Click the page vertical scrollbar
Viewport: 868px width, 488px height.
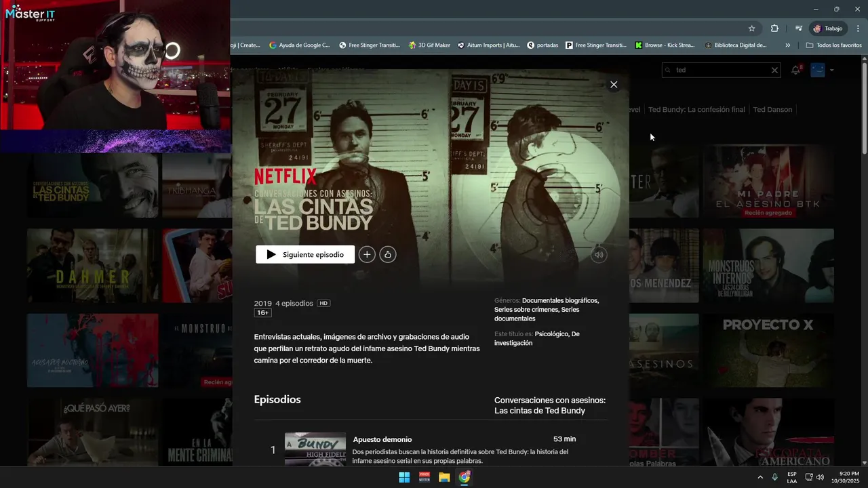pos(864,108)
